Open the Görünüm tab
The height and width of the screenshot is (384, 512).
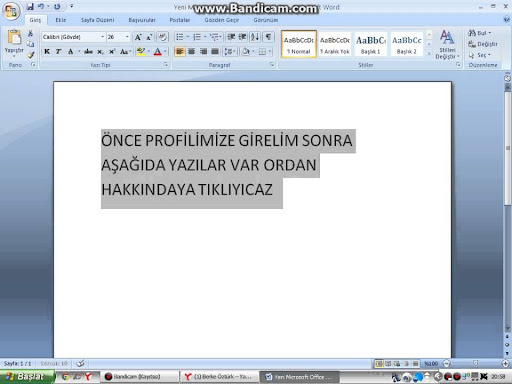266,20
